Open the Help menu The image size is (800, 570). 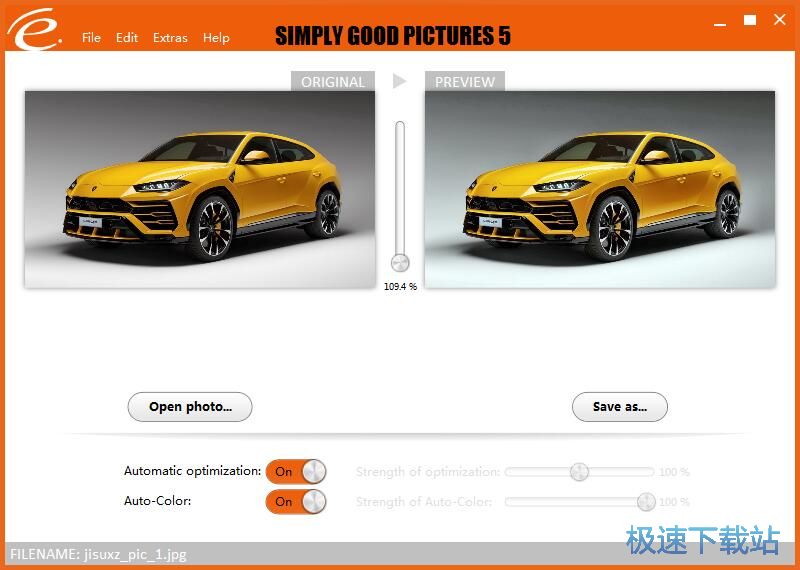(216, 38)
